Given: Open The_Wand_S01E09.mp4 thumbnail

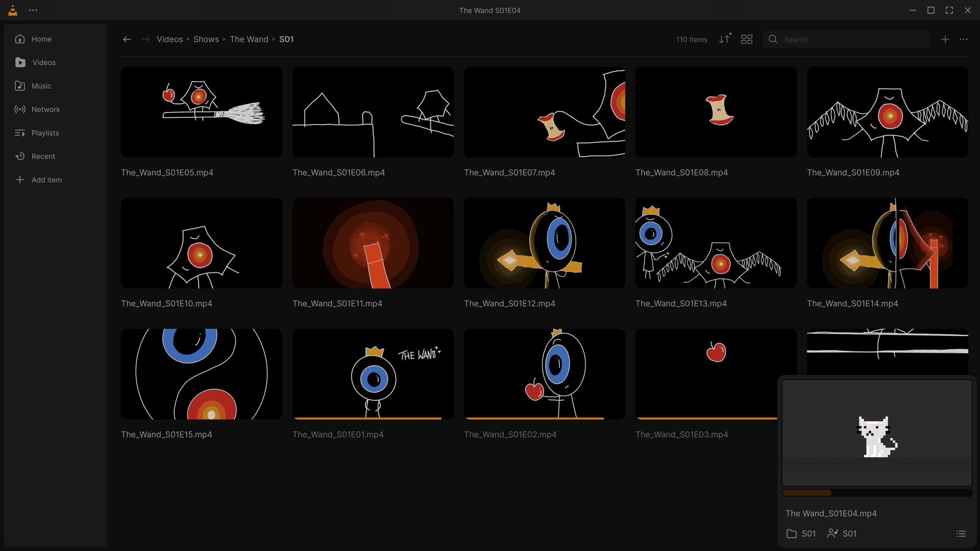Looking at the screenshot, I should click(x=888, y=112).
